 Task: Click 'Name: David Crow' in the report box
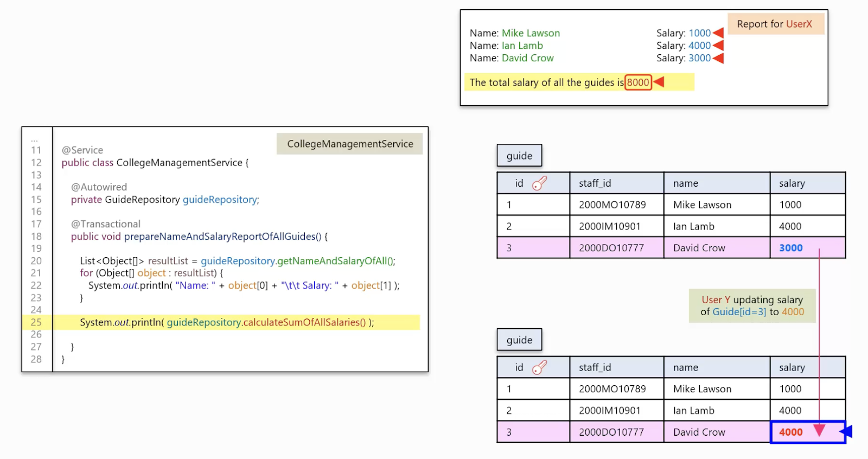coord(512,58)
